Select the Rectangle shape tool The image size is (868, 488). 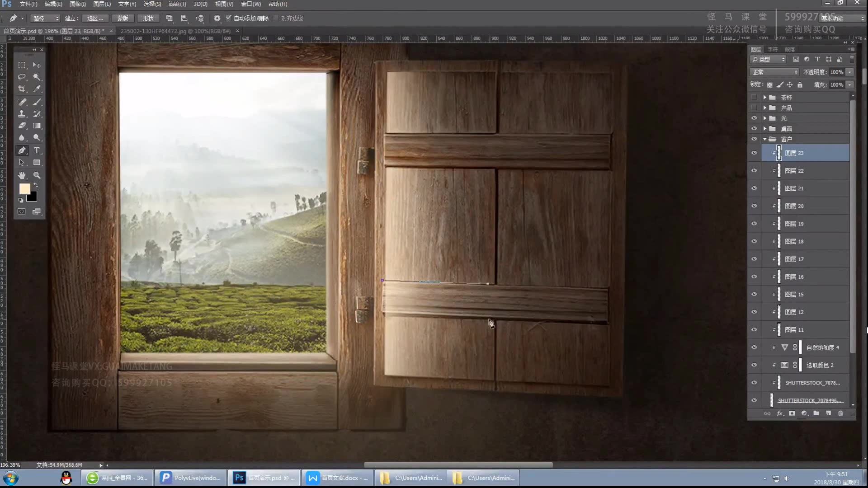pyautogui.click(x=37, y=162)
